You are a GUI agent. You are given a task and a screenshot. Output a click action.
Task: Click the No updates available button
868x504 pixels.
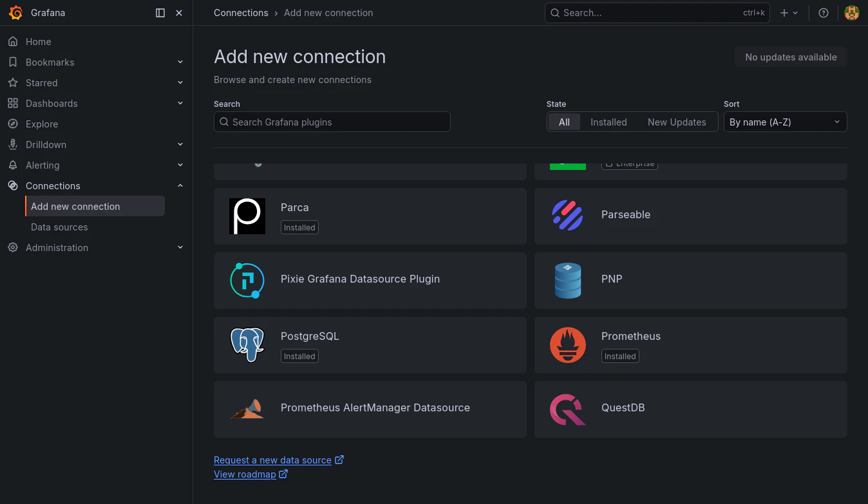tap(791, 57)
